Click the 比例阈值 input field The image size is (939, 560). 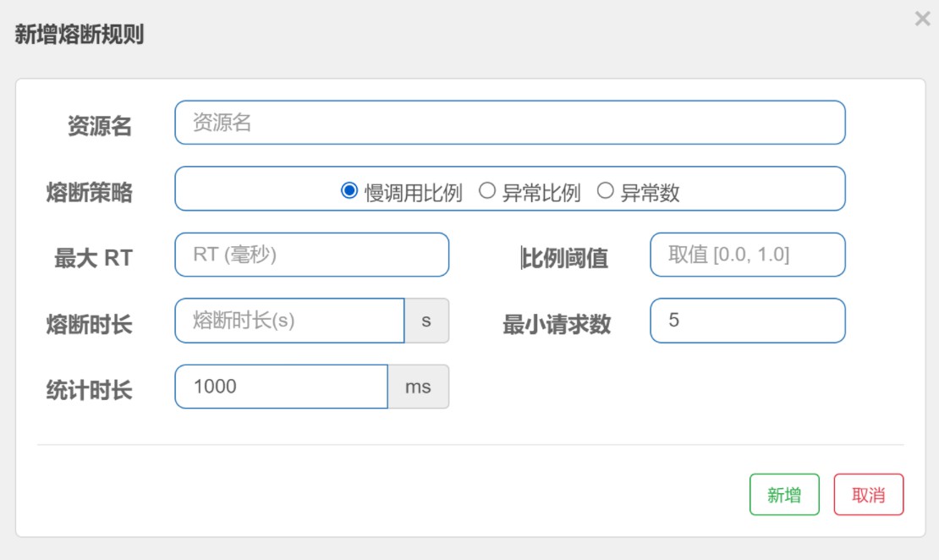point(747,255)
